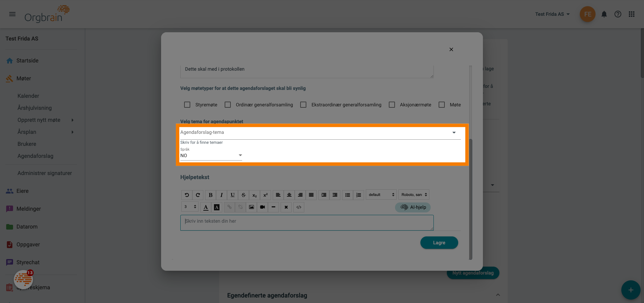
Task: Insert a video into the editor
Action: 262,207
